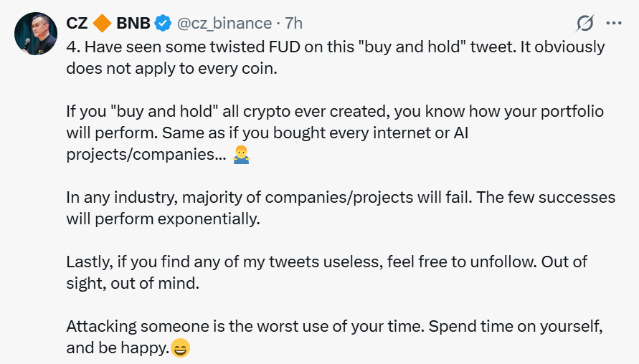Click the grinning emoji after "be happy"
Screen dimensions: 639x364
[x=181, y=349]
